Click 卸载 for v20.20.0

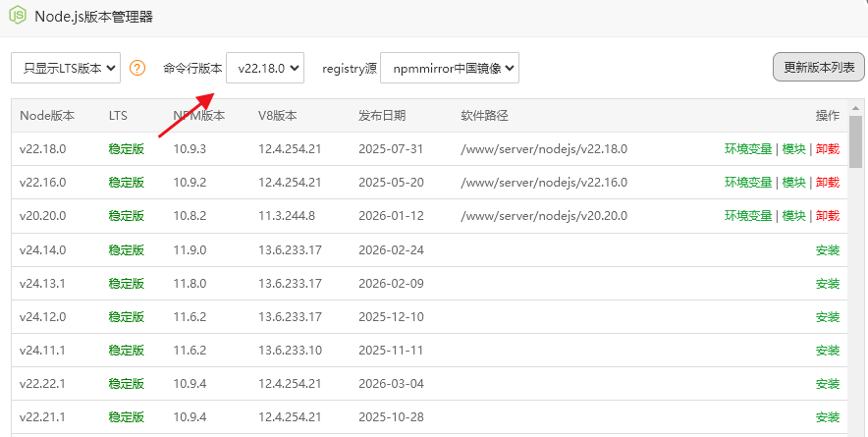tap(828, 216)
